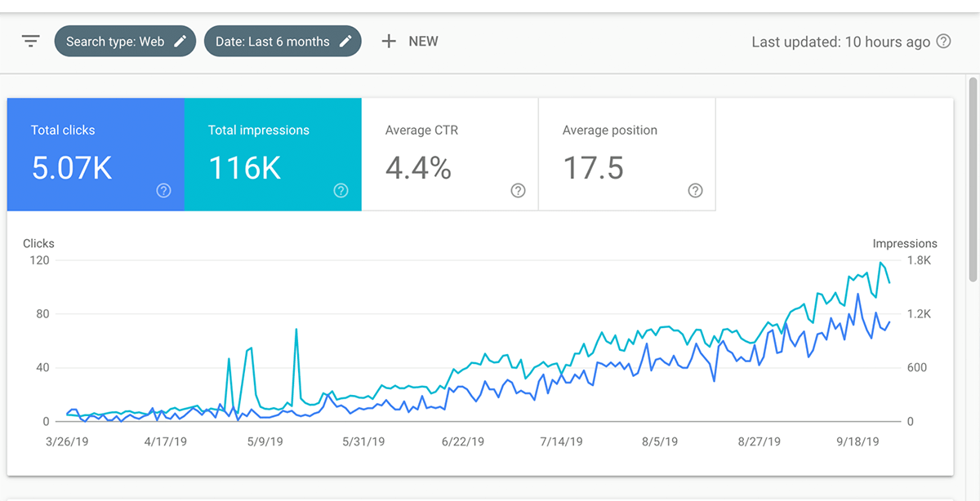Toggle the Total impressions metric card

point(273,154)
